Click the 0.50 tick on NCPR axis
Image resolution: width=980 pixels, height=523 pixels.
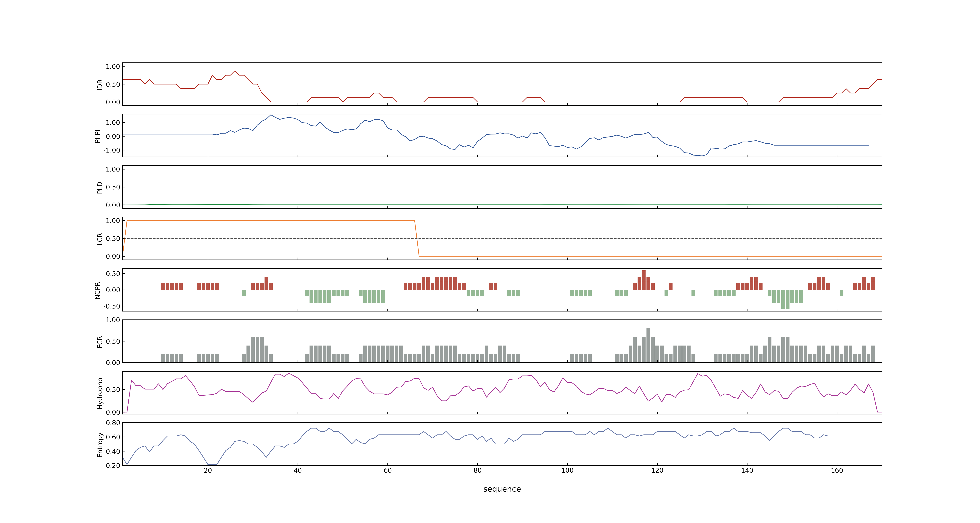point(113,274)
